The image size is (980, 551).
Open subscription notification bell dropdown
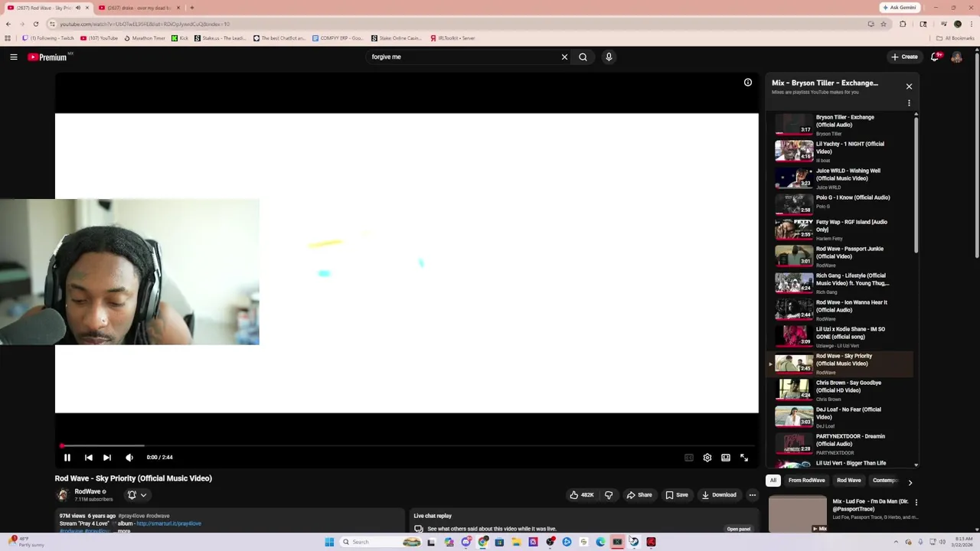(137, 495)
